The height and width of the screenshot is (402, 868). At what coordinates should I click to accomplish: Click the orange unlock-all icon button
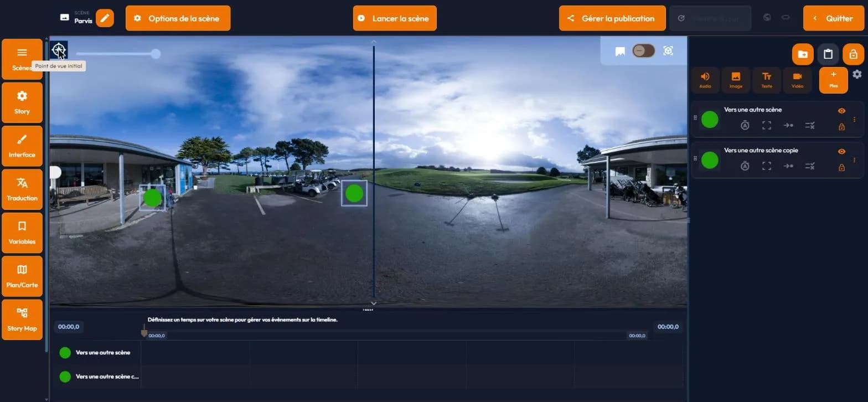[853, 54]
